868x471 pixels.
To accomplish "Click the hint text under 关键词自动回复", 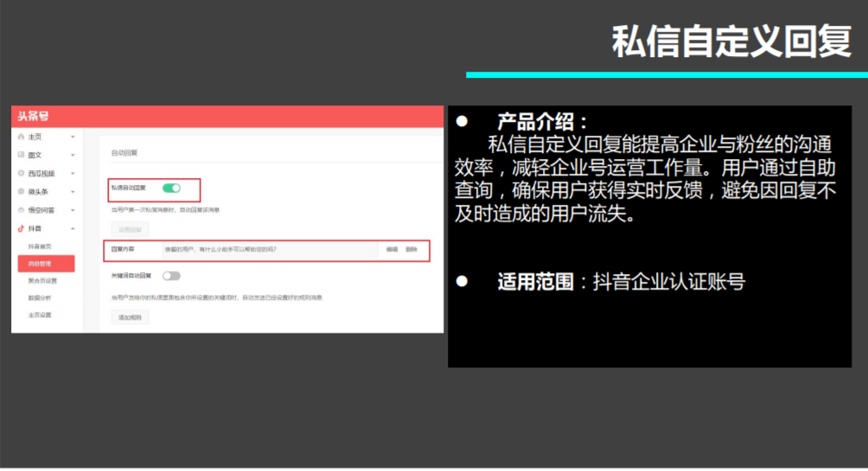I will (216, 298).
